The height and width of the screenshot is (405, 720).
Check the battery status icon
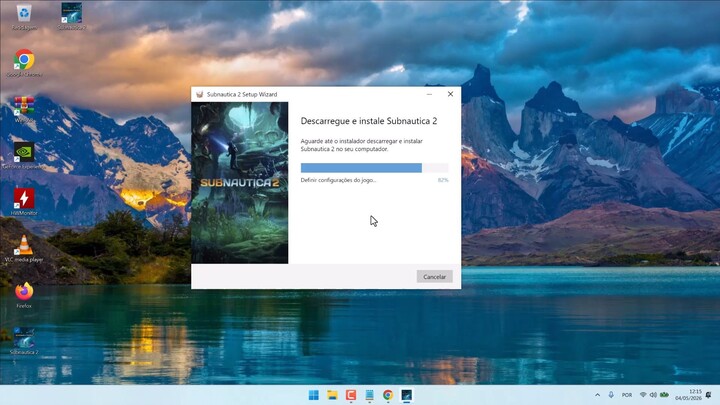pyautogui.click(x=664, y=395)
